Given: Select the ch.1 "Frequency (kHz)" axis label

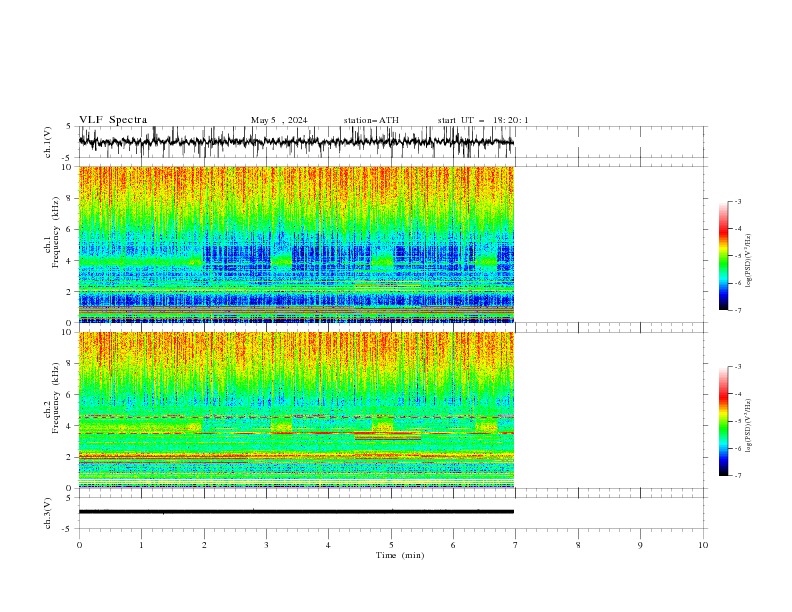Looking at the screenshot, I should [x=56, y=232].
